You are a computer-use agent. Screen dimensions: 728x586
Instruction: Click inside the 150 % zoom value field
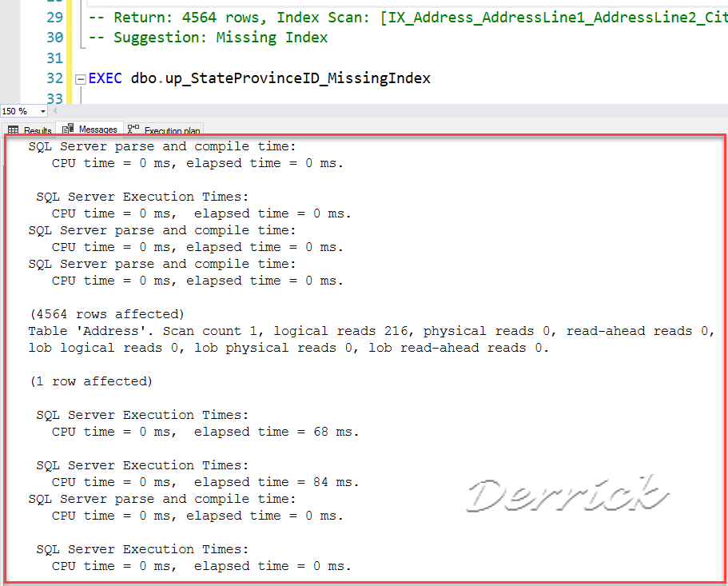18,111
